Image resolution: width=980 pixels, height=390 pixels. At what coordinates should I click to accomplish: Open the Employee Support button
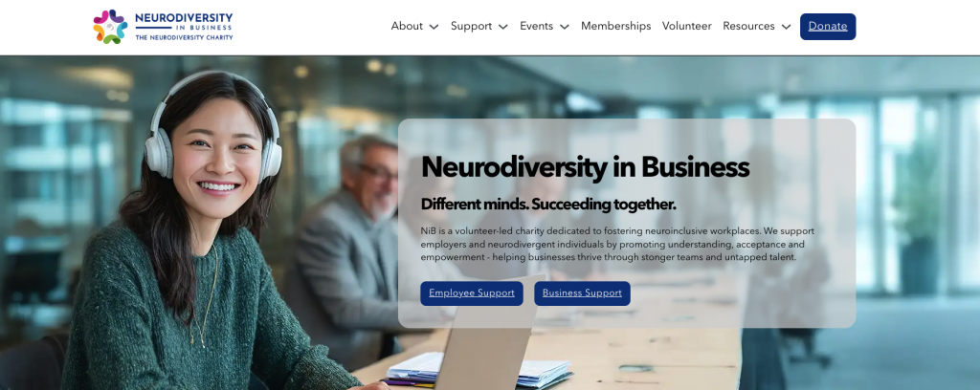[x=471, y=293]
